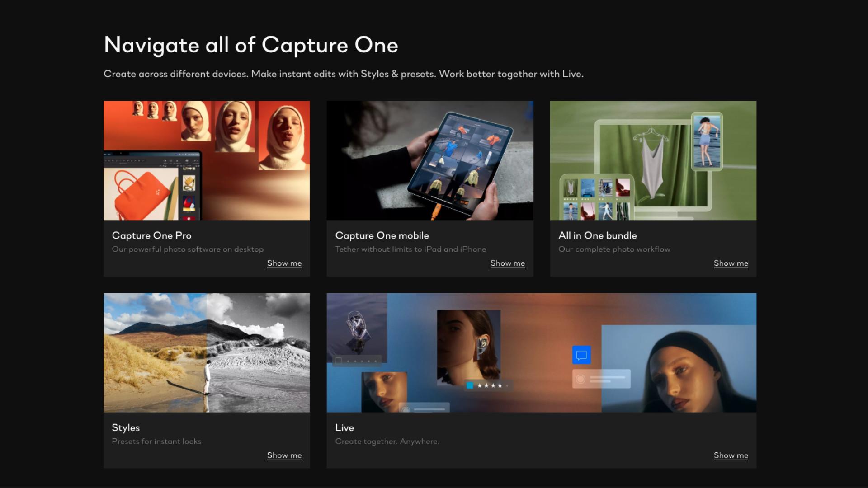The width and height of the screenshot is (868, 488).
Task: Click the Capture One Pro card preview image
Action: 207,160
